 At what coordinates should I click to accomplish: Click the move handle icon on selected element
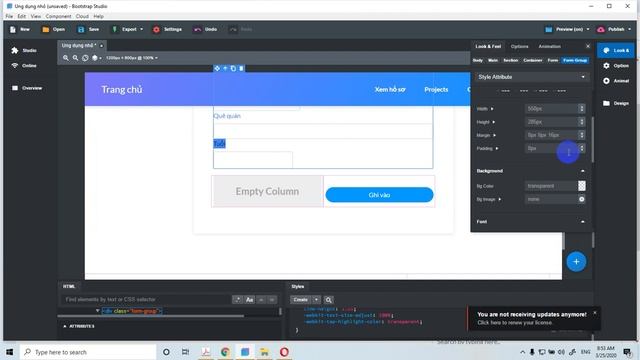click(217, 69)
